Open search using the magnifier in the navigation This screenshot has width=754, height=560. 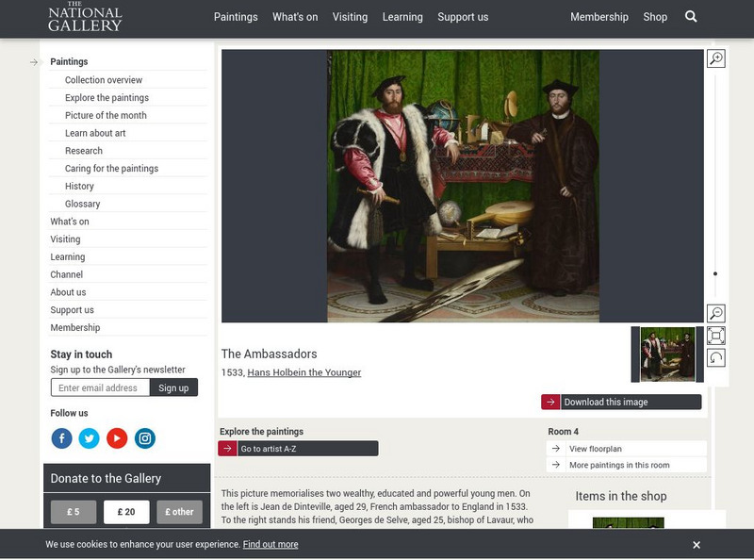693,16
